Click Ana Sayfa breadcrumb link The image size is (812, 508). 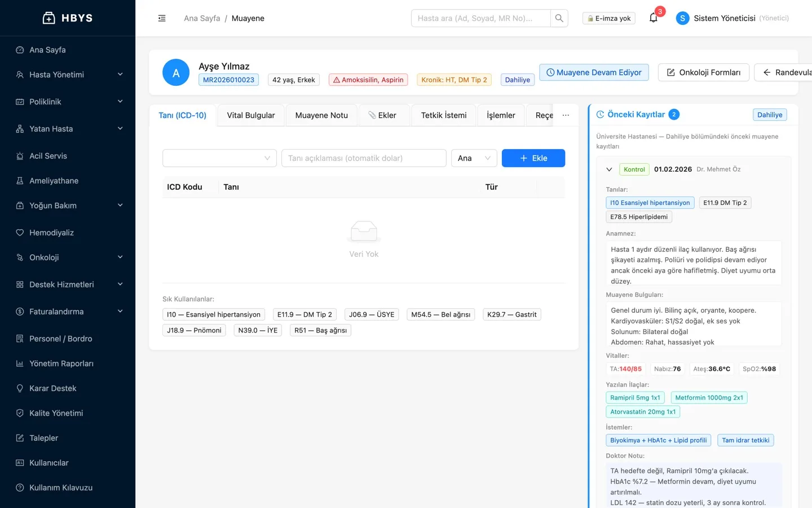click(x=202, y=18)
